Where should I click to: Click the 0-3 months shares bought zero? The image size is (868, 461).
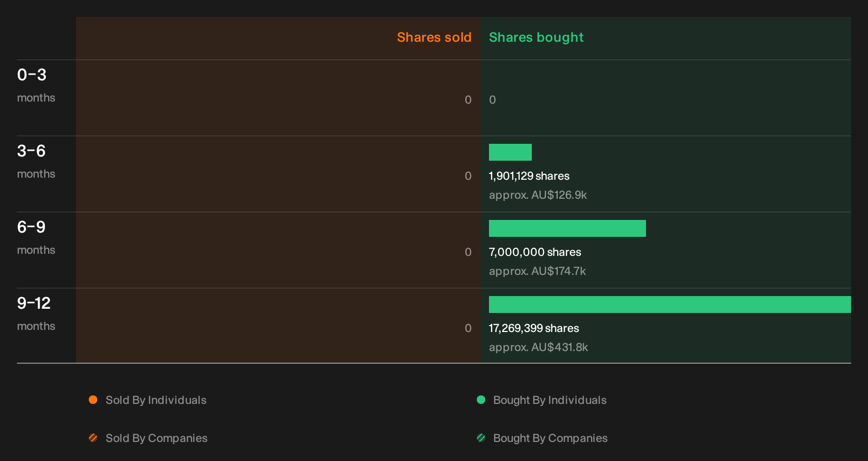(x=493, y=100)
